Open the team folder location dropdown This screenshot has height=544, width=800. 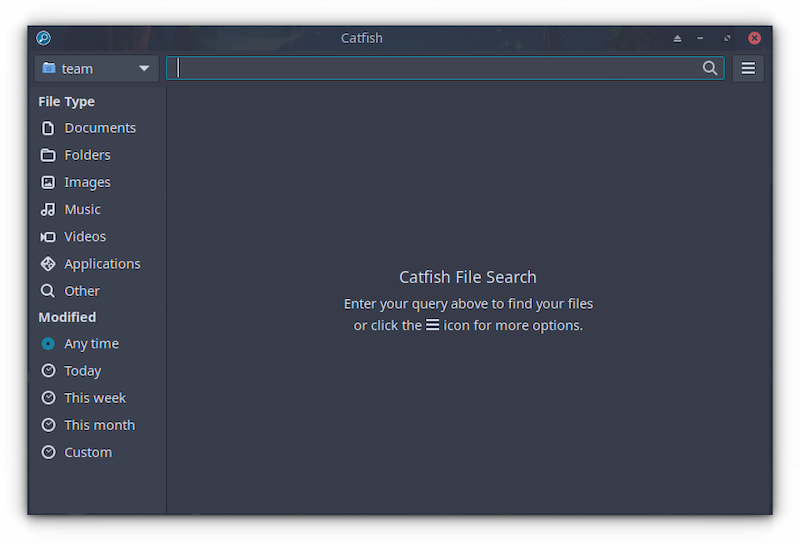click(x=96, y=68)
